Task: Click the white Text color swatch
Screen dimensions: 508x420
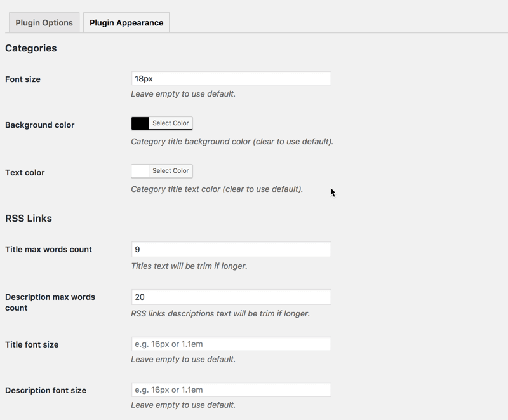Action: [x=140, y=171]
